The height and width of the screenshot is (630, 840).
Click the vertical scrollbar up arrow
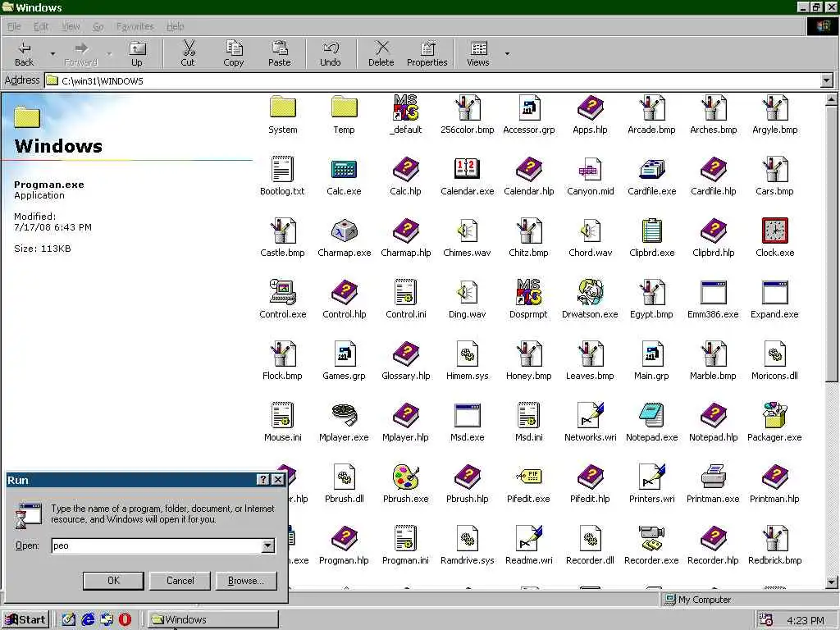point(832,99)
